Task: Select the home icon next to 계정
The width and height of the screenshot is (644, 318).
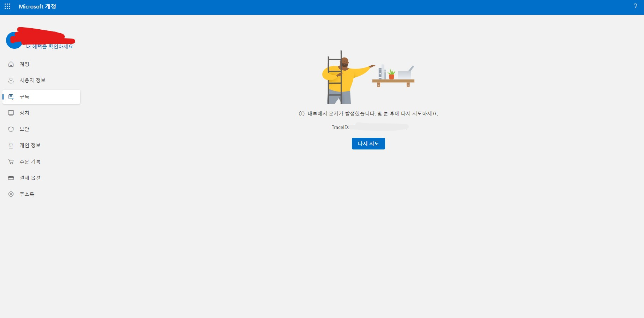Action: click(11, 64)
